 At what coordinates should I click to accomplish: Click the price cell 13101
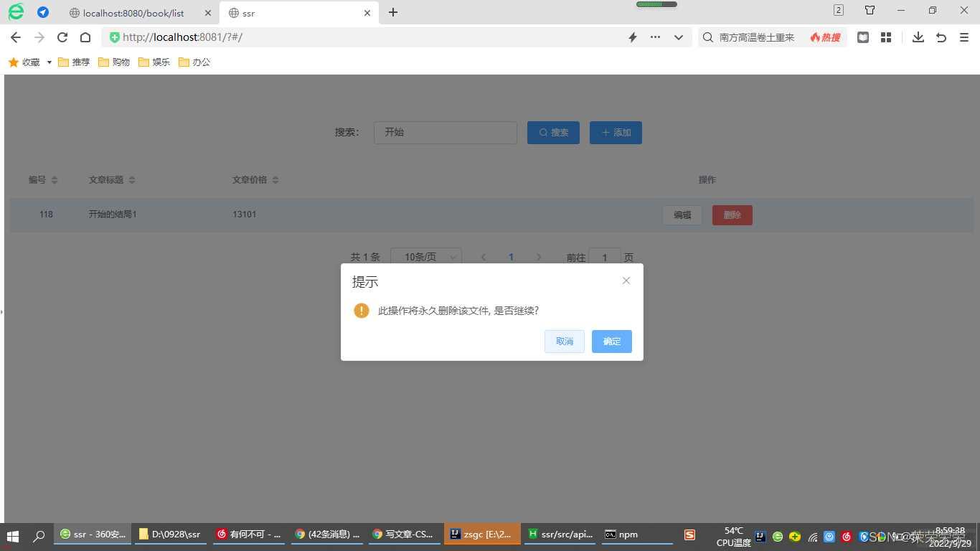tap(245, 215)
